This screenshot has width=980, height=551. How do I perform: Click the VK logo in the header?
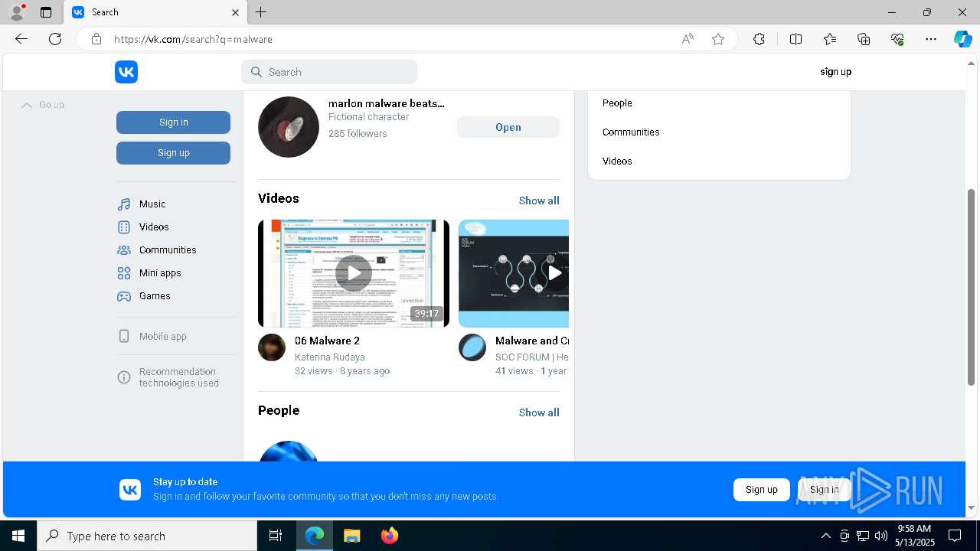[126, 72]
